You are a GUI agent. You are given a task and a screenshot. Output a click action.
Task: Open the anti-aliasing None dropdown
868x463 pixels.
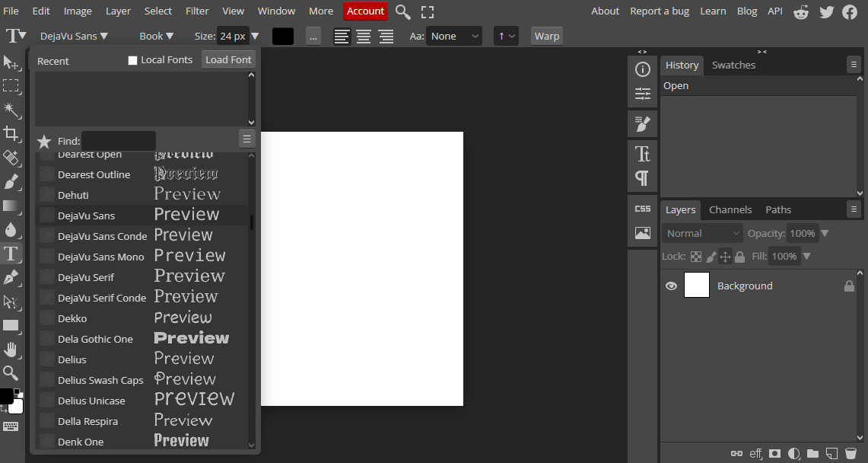point(453,36)
